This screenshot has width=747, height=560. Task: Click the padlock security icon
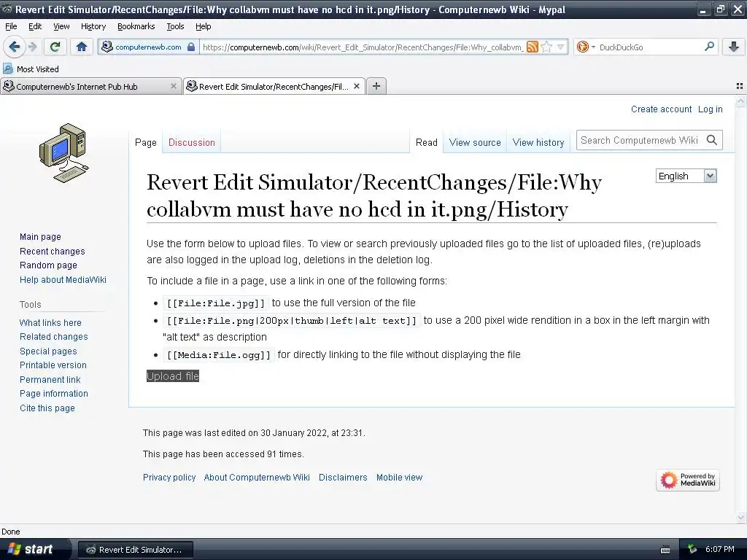click(191, 47)
